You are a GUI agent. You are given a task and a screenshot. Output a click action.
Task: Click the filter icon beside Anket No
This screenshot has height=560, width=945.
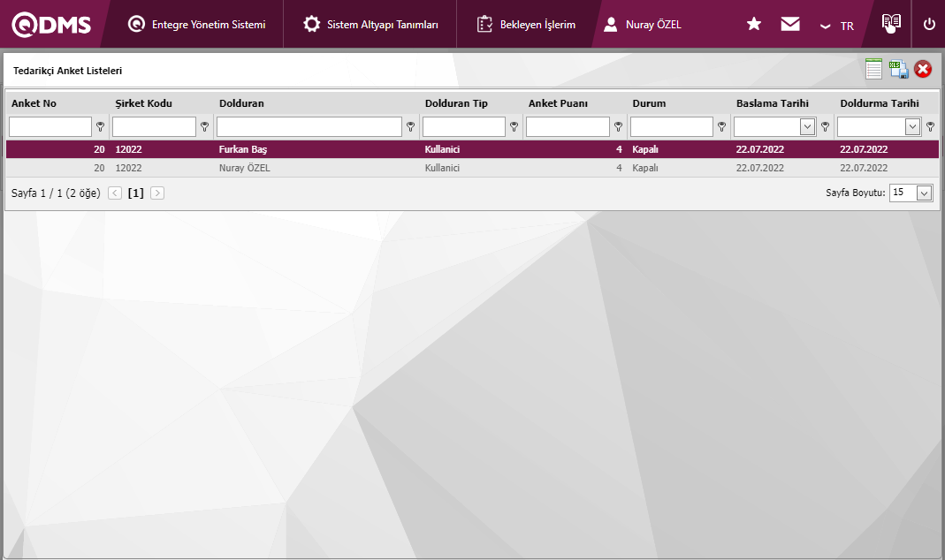click(100, 127)
